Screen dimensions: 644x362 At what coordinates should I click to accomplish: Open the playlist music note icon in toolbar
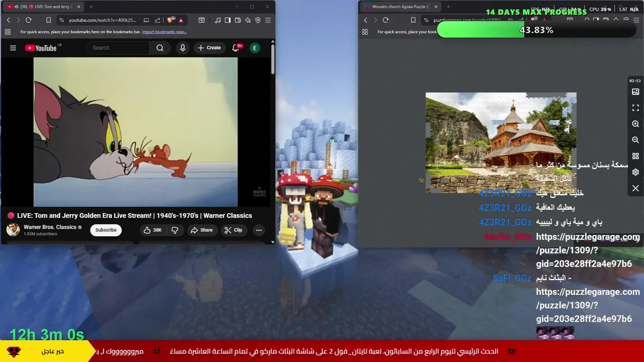217,20
